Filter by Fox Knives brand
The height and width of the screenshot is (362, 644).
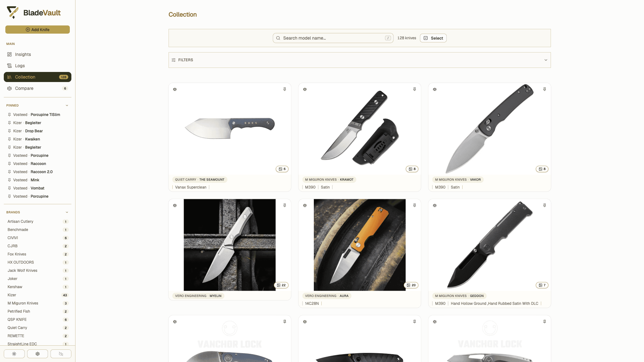(x=37, y=254)
